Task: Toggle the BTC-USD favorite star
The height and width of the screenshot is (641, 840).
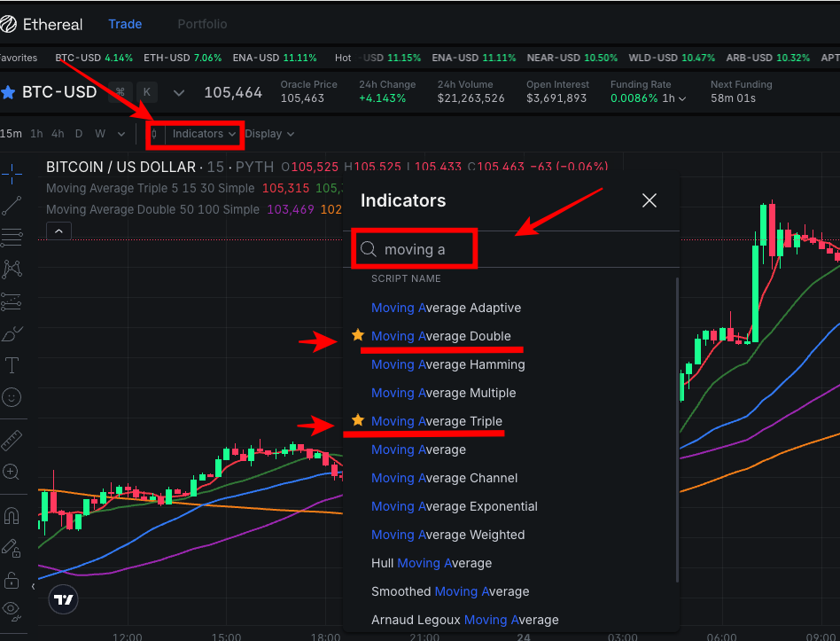Action: tap(8, 92)
